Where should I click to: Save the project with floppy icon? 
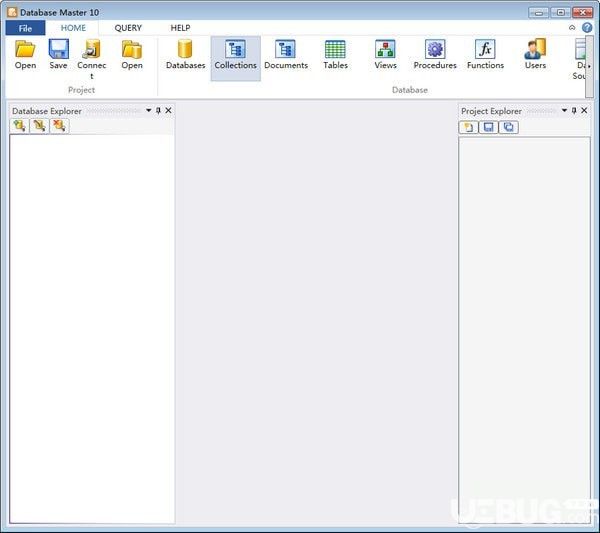[58, 55]
